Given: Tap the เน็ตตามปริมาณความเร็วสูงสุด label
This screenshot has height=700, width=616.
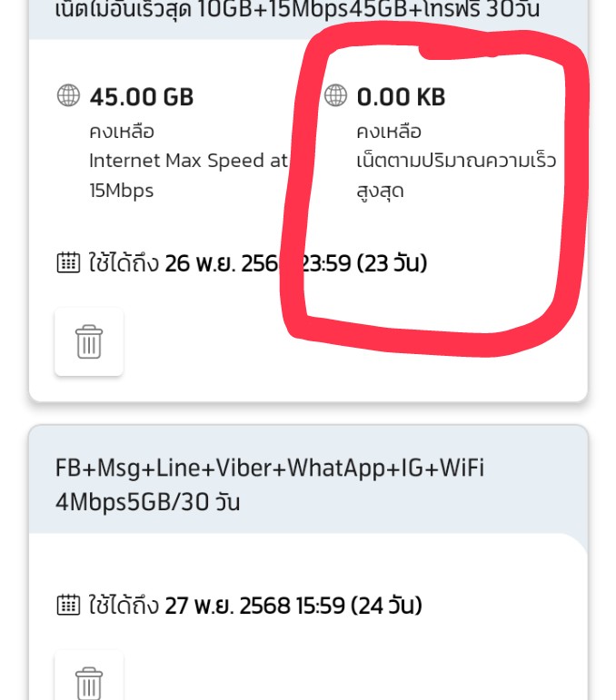Looking at the screenshot, I should [456, 175].
